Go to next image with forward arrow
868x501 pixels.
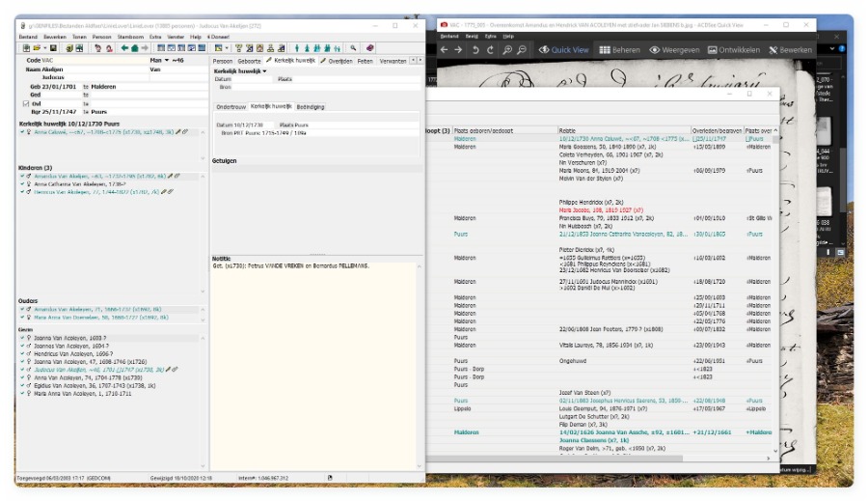point(459,49)
